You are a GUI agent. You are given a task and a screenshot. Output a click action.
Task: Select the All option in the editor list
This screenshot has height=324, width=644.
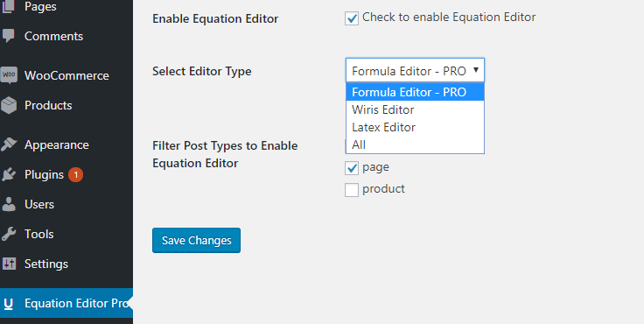tap(416, 144)
